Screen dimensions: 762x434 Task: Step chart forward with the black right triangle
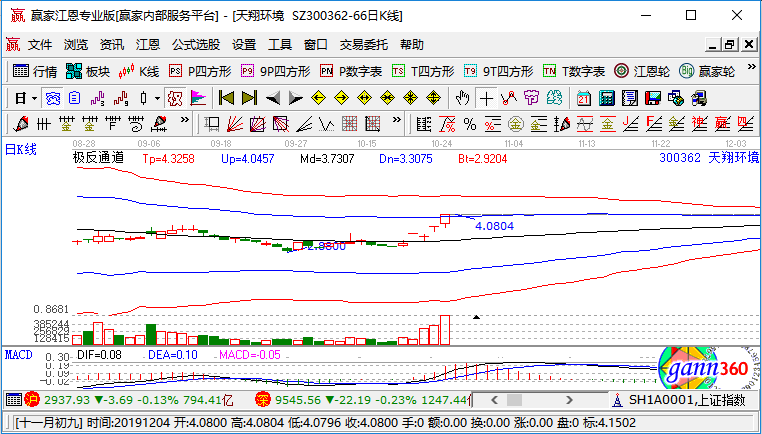[295, 99]
